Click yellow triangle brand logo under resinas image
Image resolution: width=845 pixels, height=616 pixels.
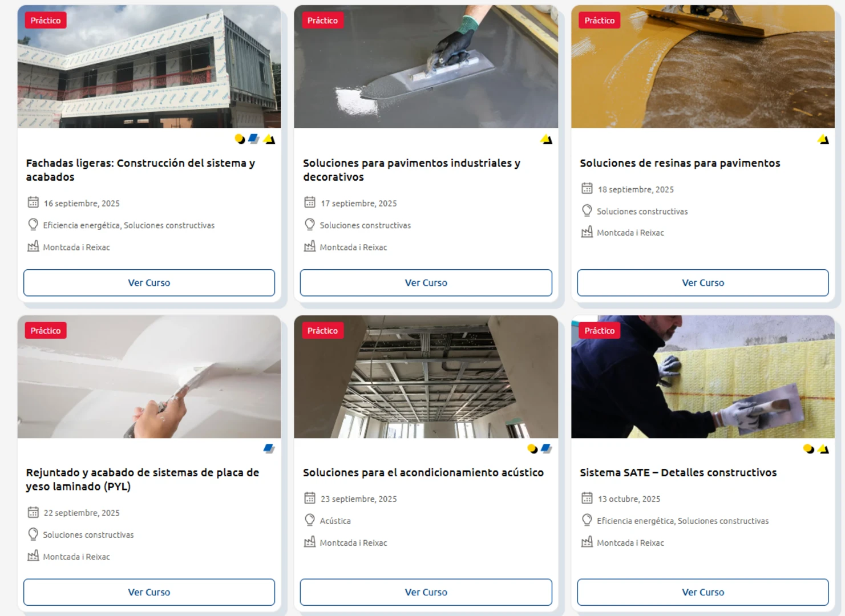(x=823, y=139)
